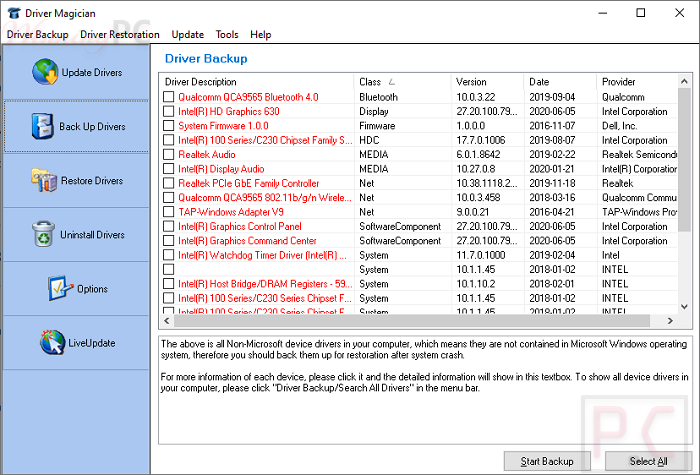Image resolution: width=700 pixels, height=475 pixels.
Task: Open the Update menu
Action: tap(188, 34)
